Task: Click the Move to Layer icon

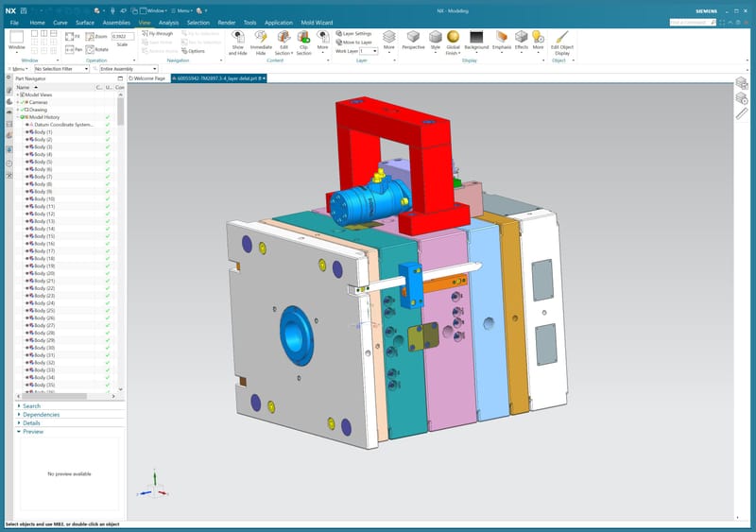Action: click(355, 43)
